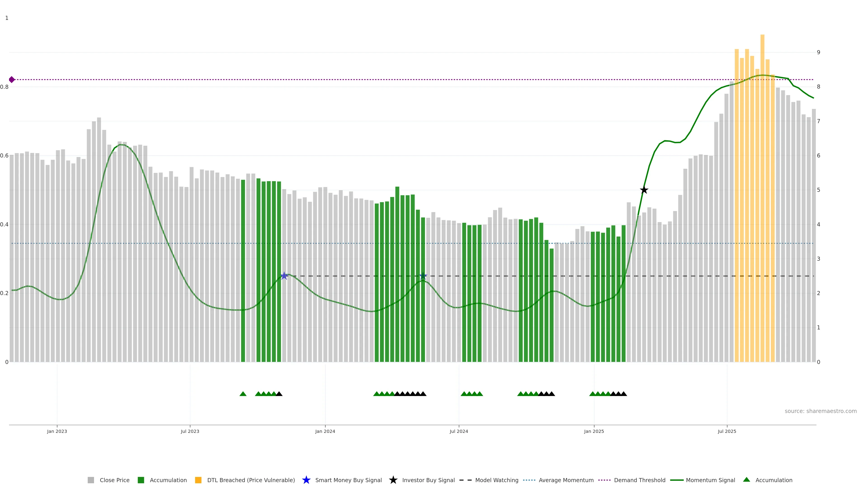The width and height of the screenshot is (868, 488).
Task: Click the orange DTL Breached legend swatch
Action: tap(198, 480)
